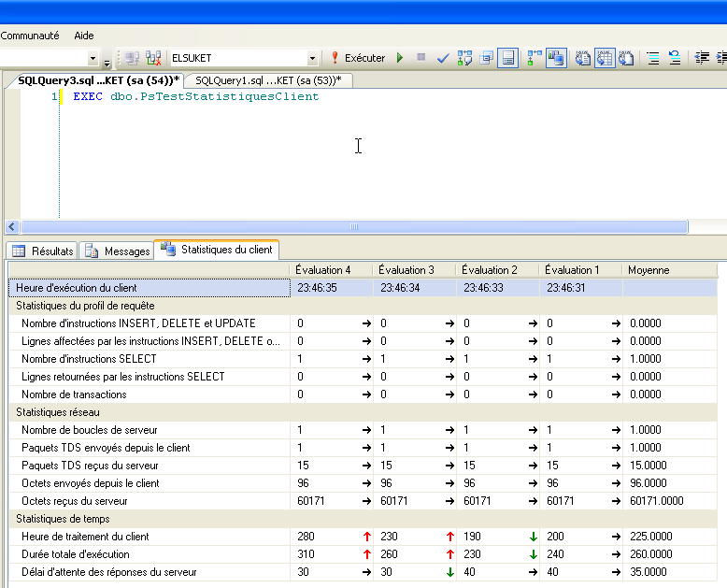Click the green Debug play icon
The height and width of the screenshot is (588, 727).
[x=400, y=58]
